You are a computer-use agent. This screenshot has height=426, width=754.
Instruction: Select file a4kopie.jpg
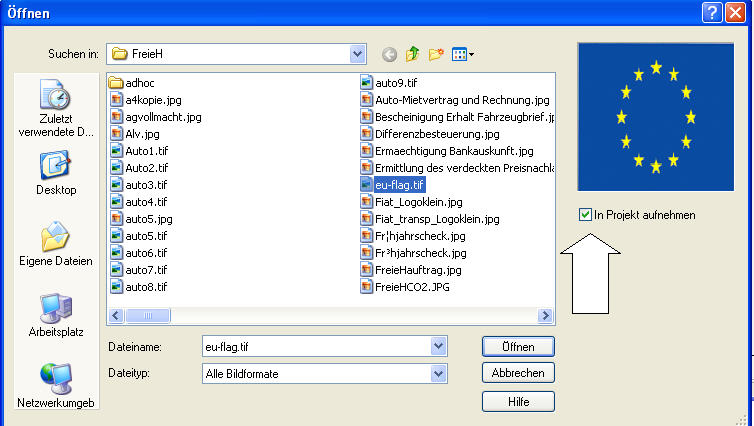(146, 100)
